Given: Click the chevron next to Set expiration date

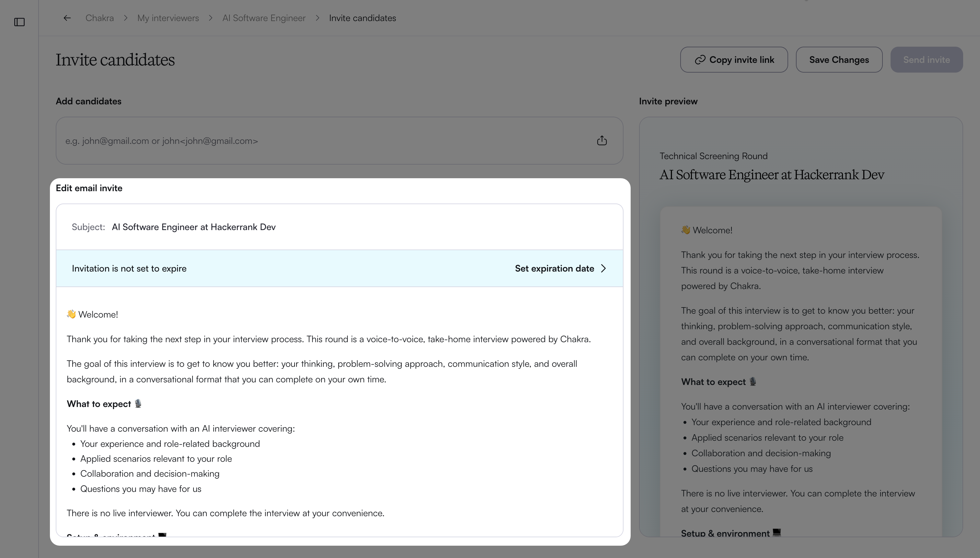Looking at the screenshot, I should (x=604, y=268).
